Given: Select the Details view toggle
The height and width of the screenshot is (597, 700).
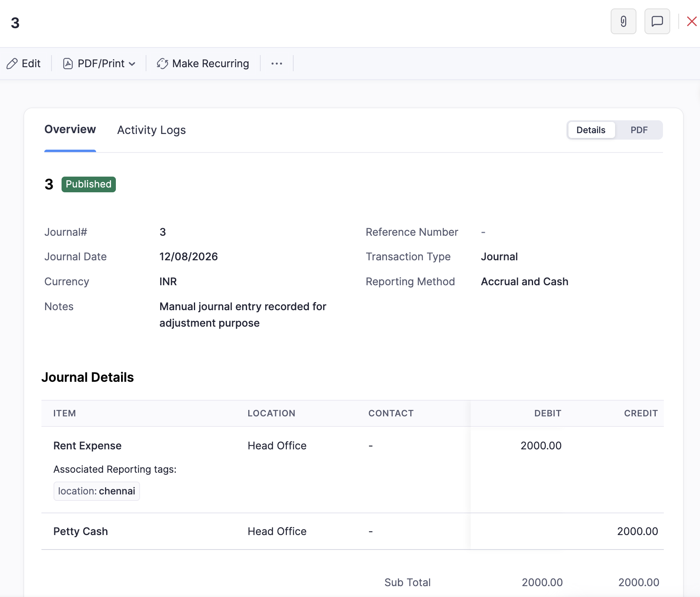Looking at the screenshot, I should 591,130.
